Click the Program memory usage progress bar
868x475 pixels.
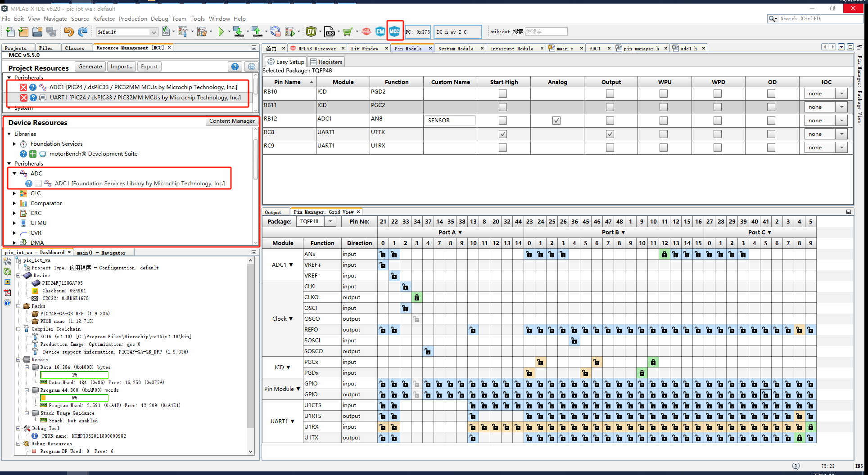click(74, 398)
